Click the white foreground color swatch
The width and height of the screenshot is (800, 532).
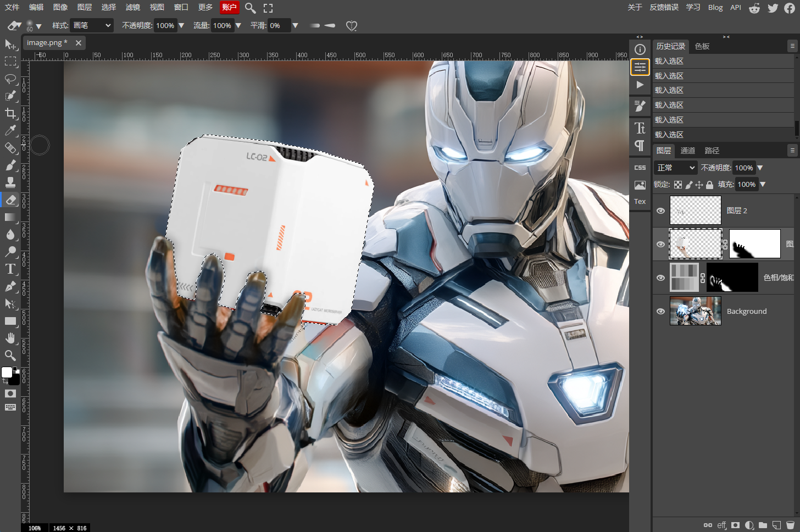click(x=7, y=373)
